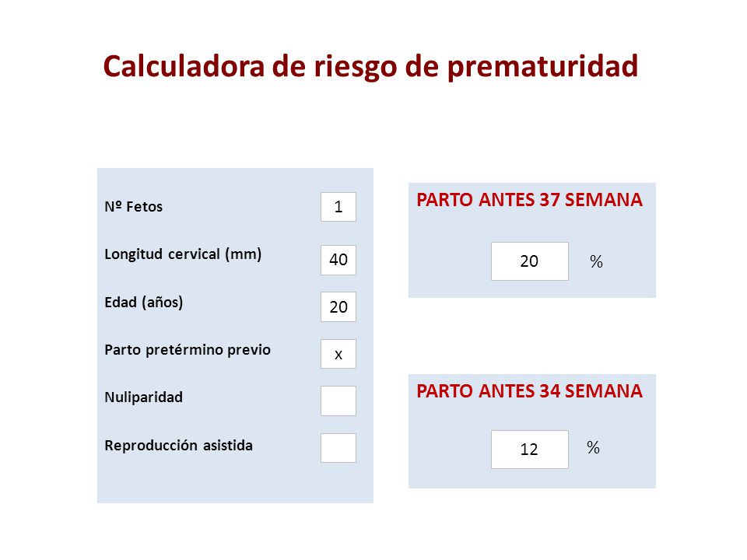Select the PARTO ANTES 37 SEMANA heading

[x=529, y=200]
